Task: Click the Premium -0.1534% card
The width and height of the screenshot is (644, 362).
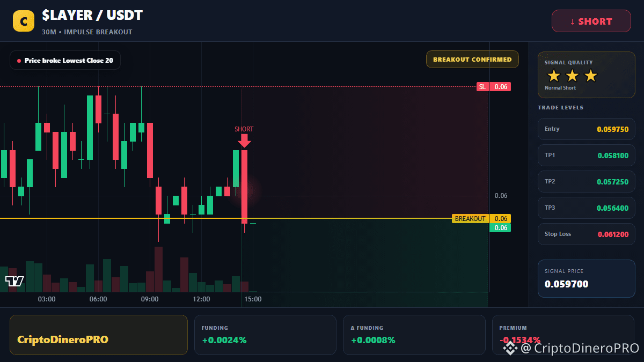Action: [x=563, y=335]
